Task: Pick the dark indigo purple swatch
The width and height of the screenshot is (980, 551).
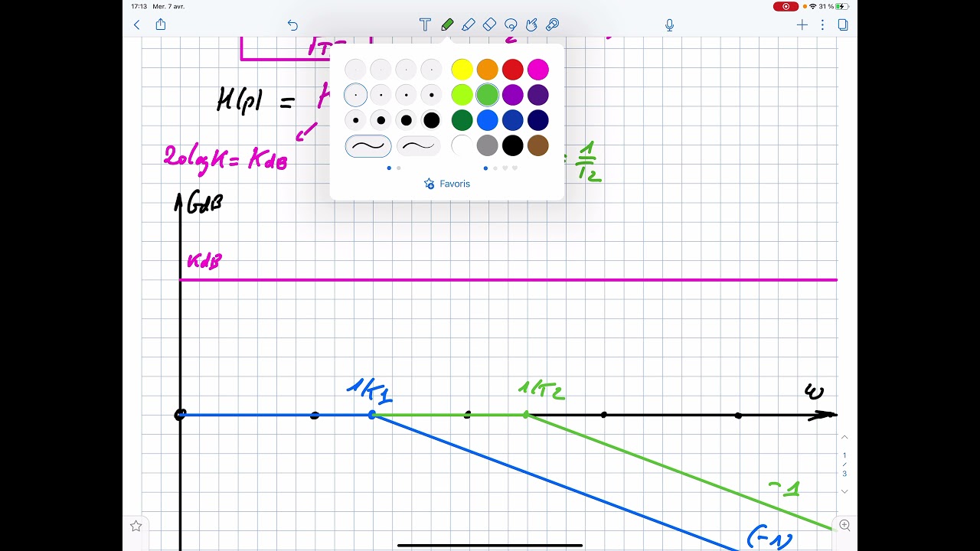Action: [538, 95]
